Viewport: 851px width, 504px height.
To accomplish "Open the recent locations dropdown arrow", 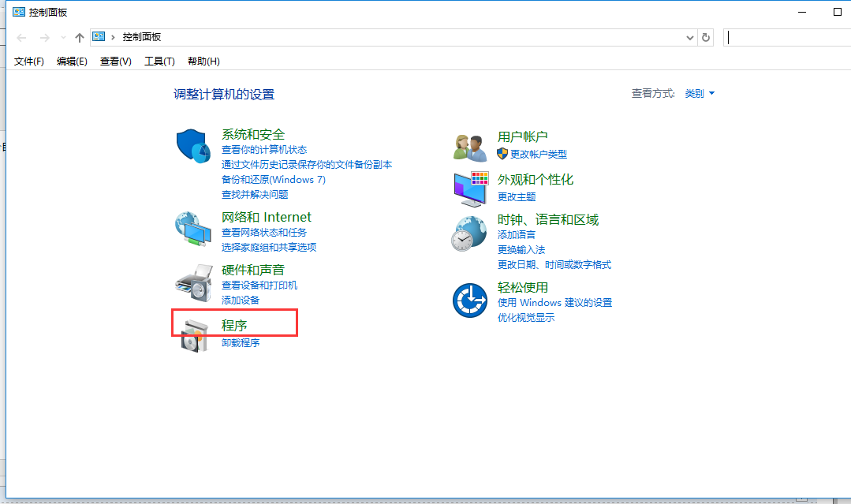I will pos(63,37).
